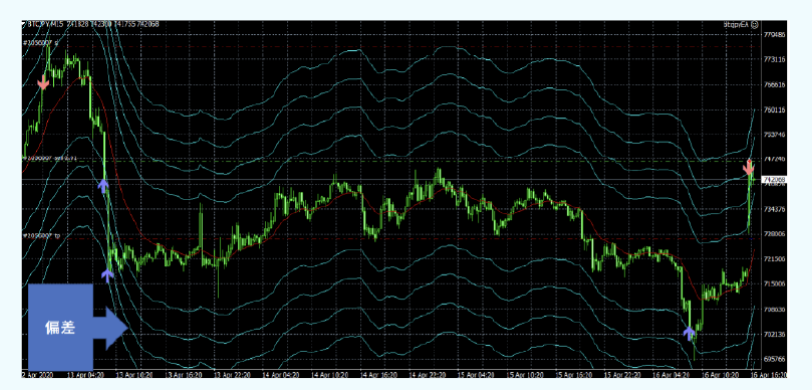Select the green dashed order line label on the left

coord(50,157)
